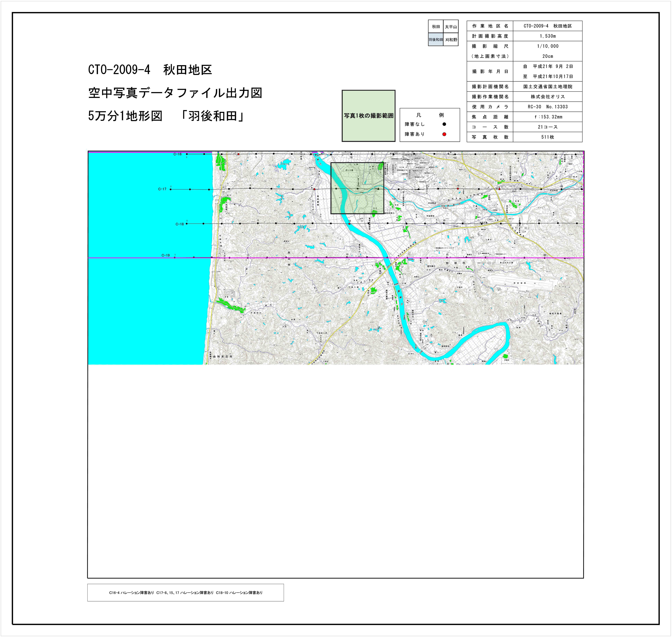Click the heading 5万分1地形図 「羽後和田」
Image resolution: width=672 pixels, height=637 pixels.
(x=166, y=116)
